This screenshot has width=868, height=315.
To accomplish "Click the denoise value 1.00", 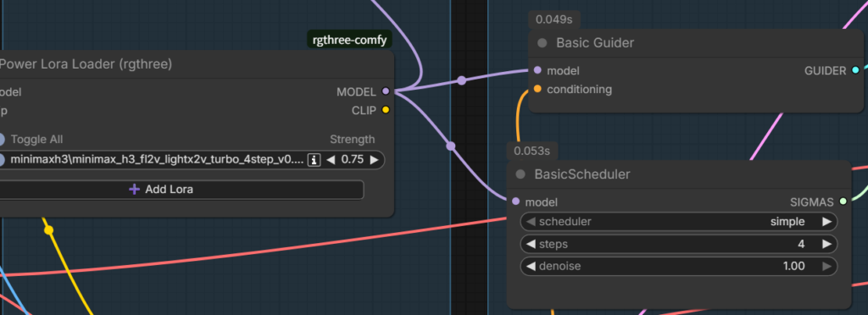I will (x=793, y=266).
